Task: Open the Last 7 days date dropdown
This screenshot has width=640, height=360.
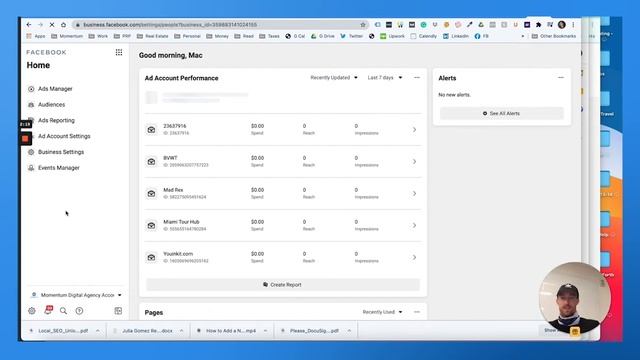Action: (x=385, y=78)
